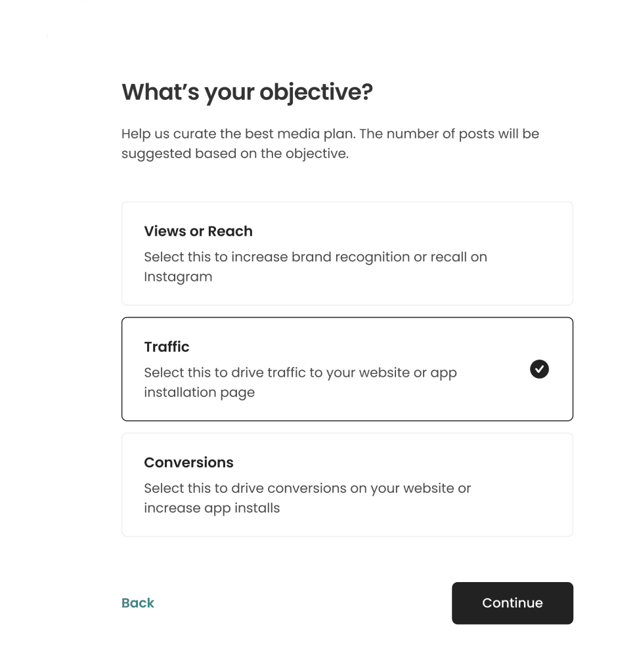The image size is (635, 672).
Task: Click the empty space between Back and Continue
Action: 302,603
